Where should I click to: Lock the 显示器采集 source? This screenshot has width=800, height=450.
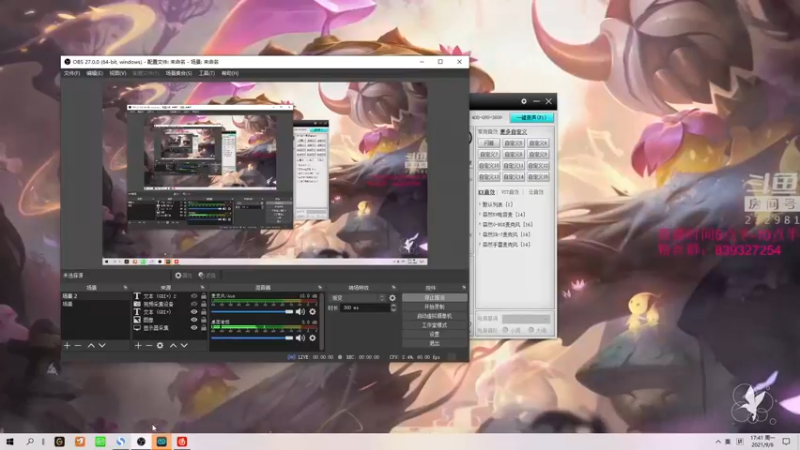click(x=204, y=328)
